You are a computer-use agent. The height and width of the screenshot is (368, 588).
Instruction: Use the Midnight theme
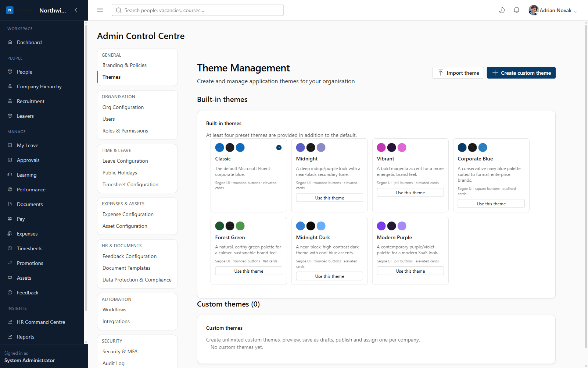point(330,198)
